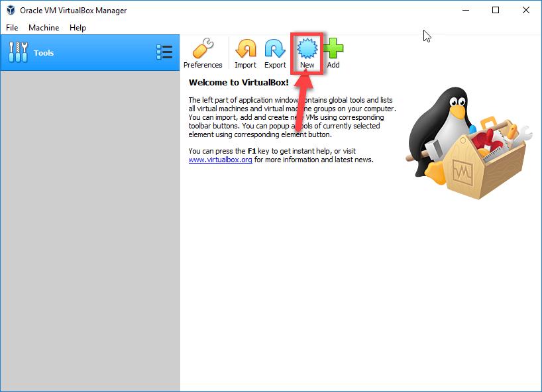Viewport: 542px width, 392px height.
Task: Open the Help menu
Action: point(78,28)
